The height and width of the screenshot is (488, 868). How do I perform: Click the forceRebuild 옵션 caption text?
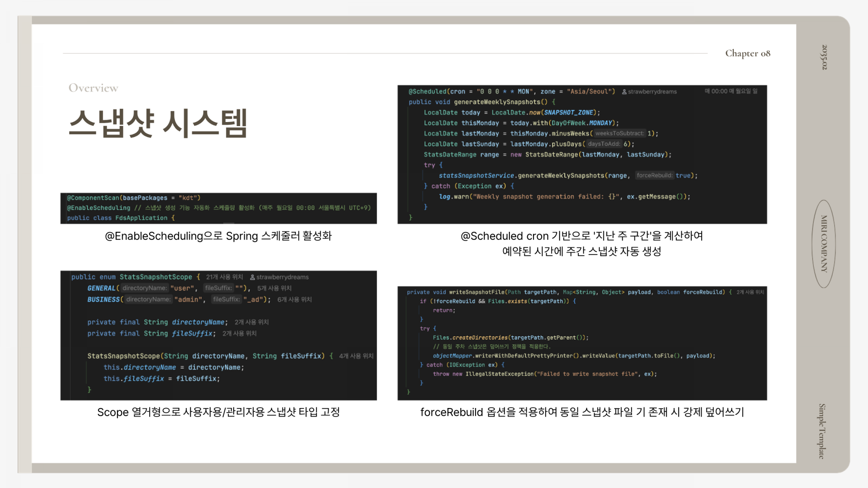tap(582, 412)
